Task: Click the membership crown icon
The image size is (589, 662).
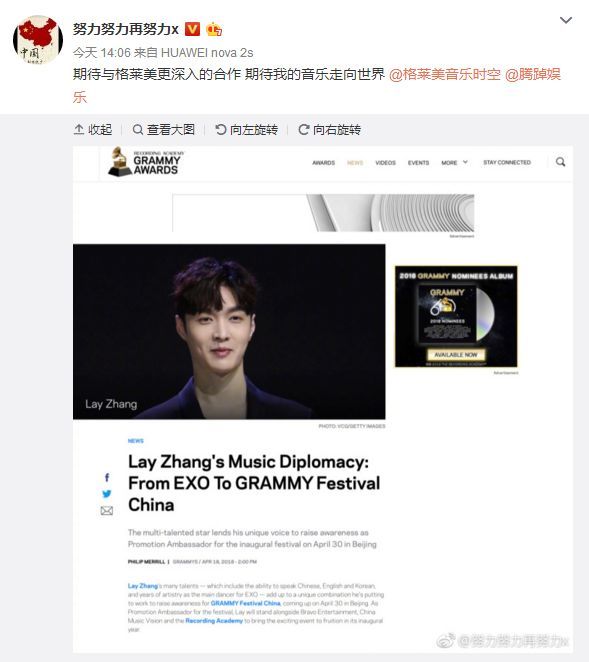Action: pos(214,29)
